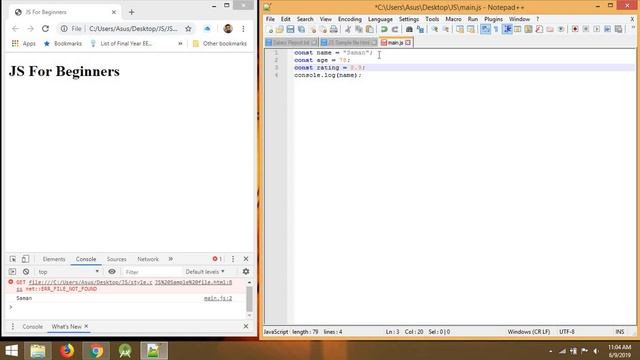Viewport: 640px width, 360px height.
Task: Click the Redo arrow icon in Notepad++
Action: pos(395,29)
